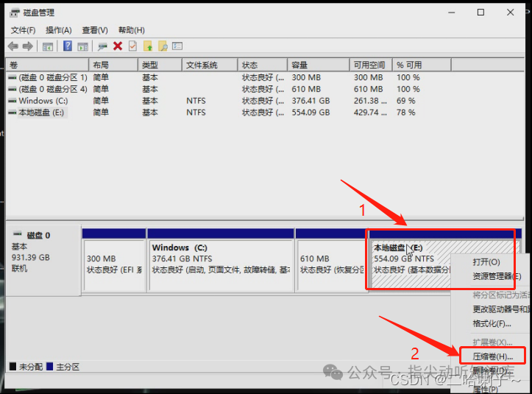
Task: Sort by the 类型 column header
Action: coord(160,65)
